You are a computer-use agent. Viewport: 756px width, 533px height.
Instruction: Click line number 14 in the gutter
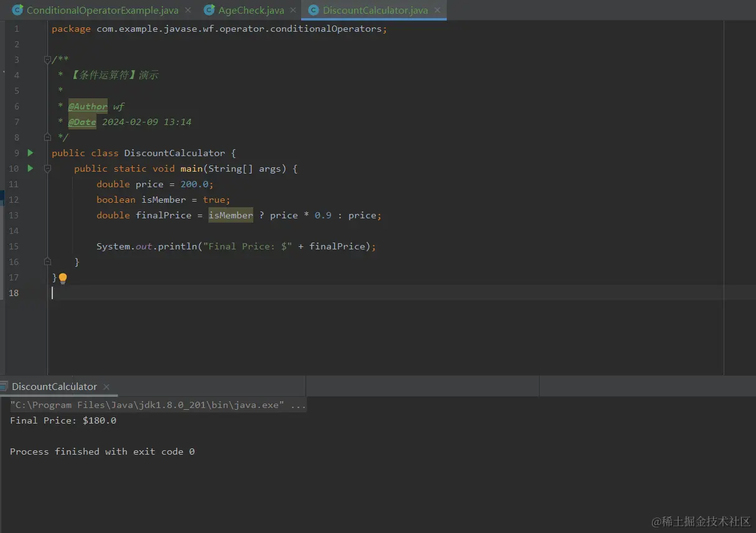[14, 231]
